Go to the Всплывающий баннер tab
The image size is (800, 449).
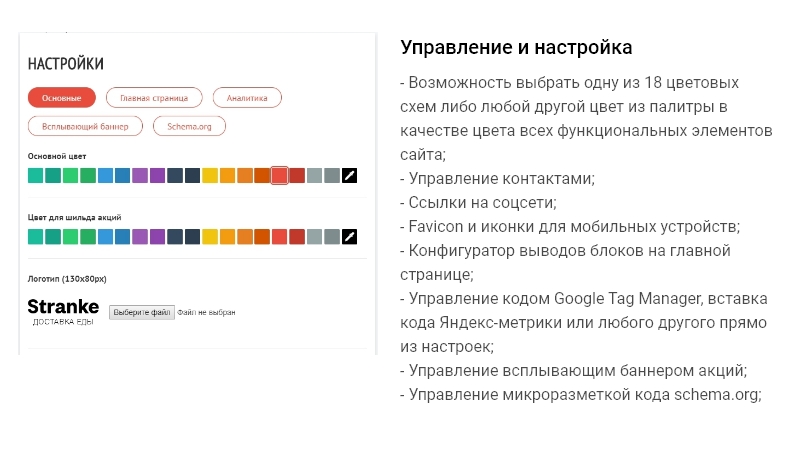pyautogui.click(x=85, y=126)
